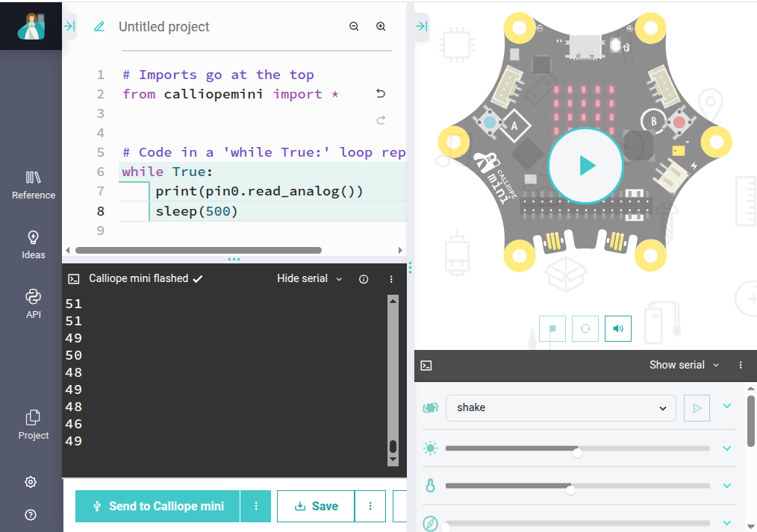Viewport: 757px width, 532px height.
Task: Click serial output value 46
Action: click(73, 424)
